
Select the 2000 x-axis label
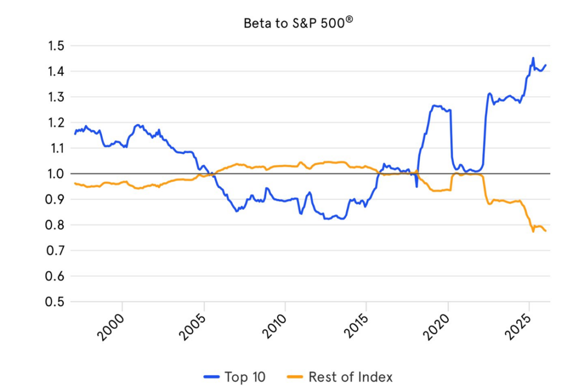114,327
